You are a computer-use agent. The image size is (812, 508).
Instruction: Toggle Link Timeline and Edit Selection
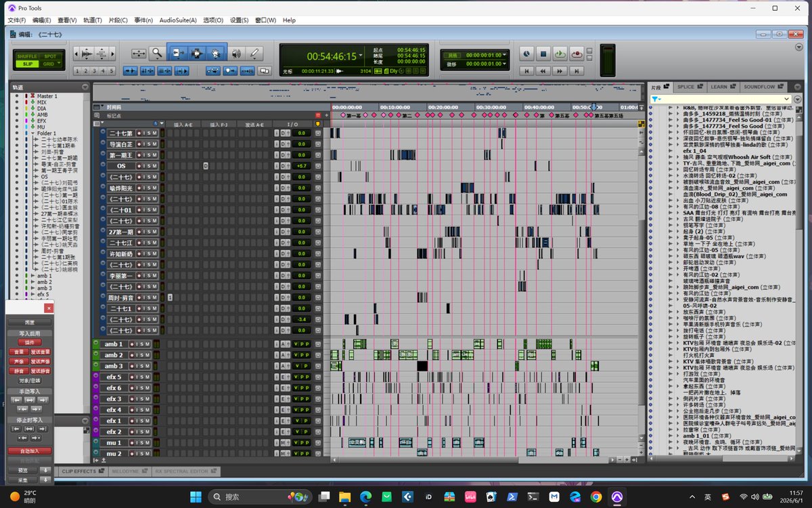[x=147, y=70]
